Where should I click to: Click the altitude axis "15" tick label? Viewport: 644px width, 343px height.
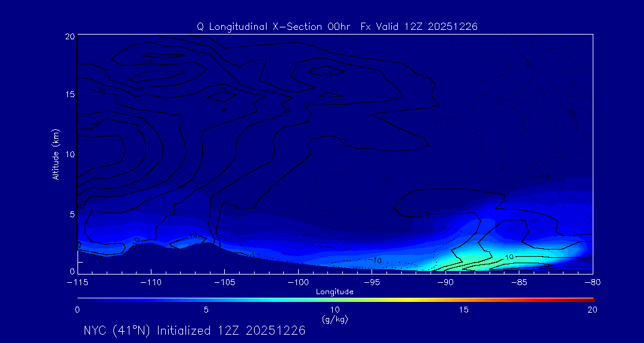[70, 94]
